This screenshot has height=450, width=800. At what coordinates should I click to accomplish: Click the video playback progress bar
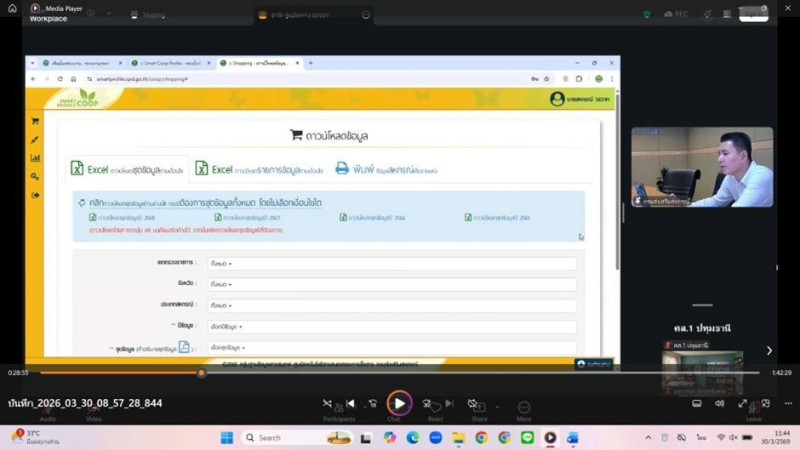(400, 372)
